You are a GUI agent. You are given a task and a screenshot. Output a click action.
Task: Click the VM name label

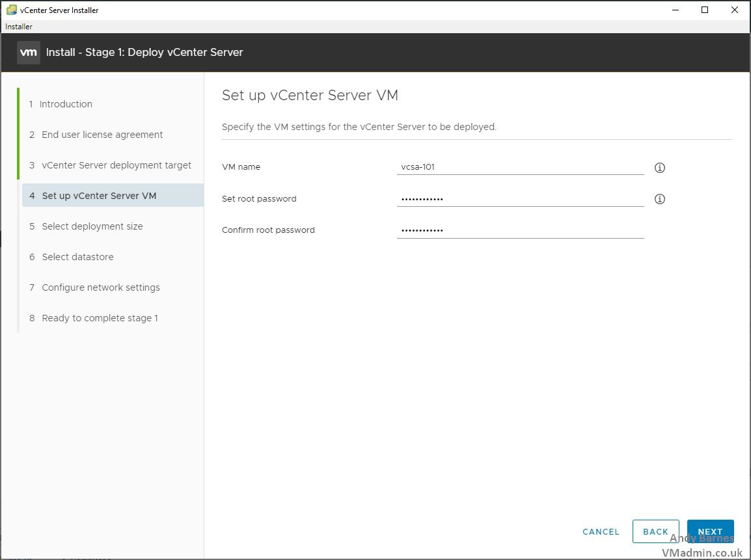pyautogui.click(x=241, y=167)
